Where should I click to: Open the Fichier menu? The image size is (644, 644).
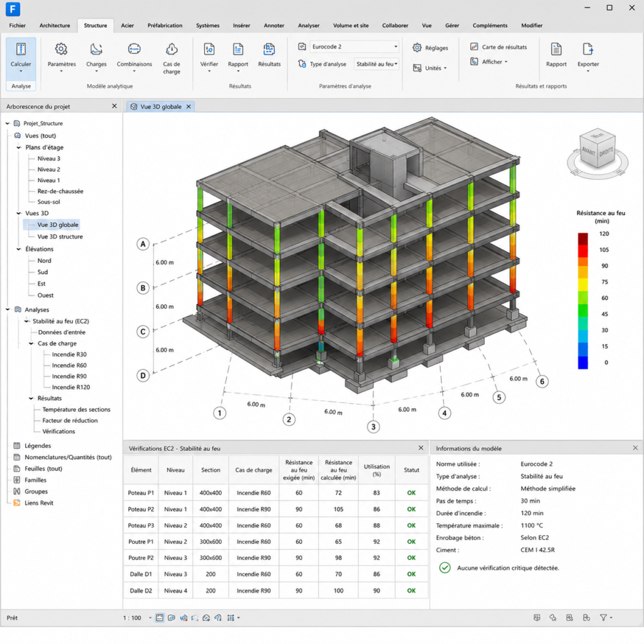click(x=17, y=25)
